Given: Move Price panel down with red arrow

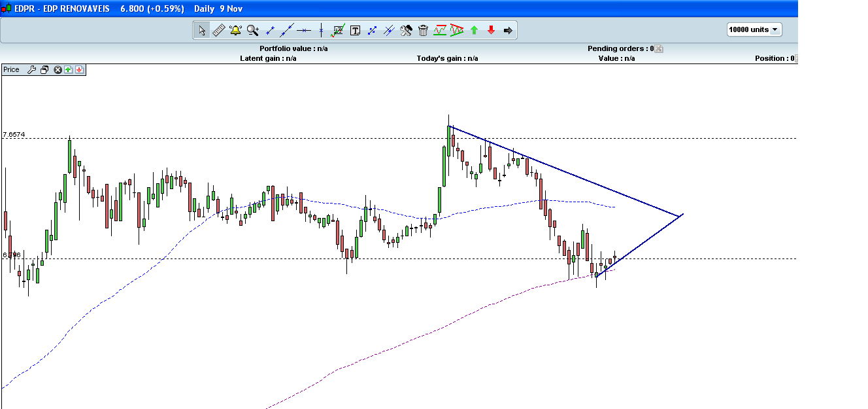Looking at the screenshot, I should pos(79,69).
